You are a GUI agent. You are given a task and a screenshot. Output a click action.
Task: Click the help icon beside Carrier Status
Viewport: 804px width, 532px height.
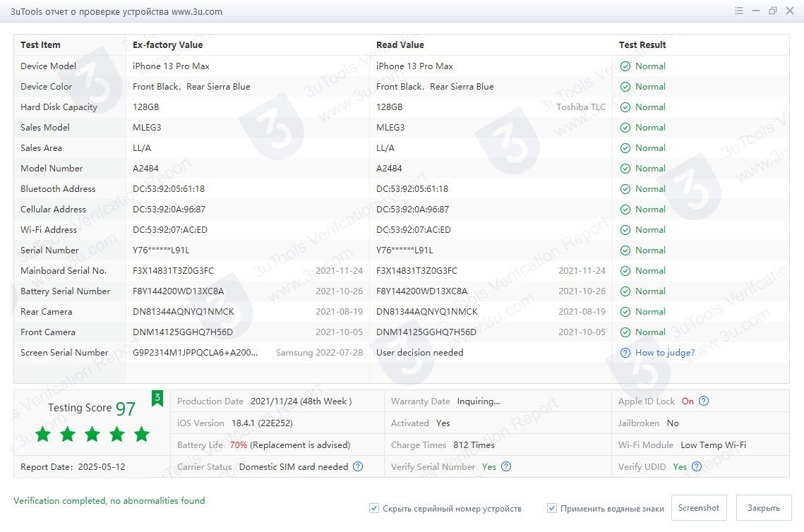[358, 466]
